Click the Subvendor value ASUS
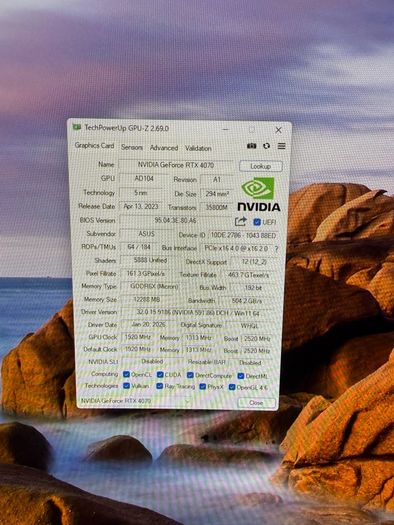394x525 pixels. (x=146, y=234)
